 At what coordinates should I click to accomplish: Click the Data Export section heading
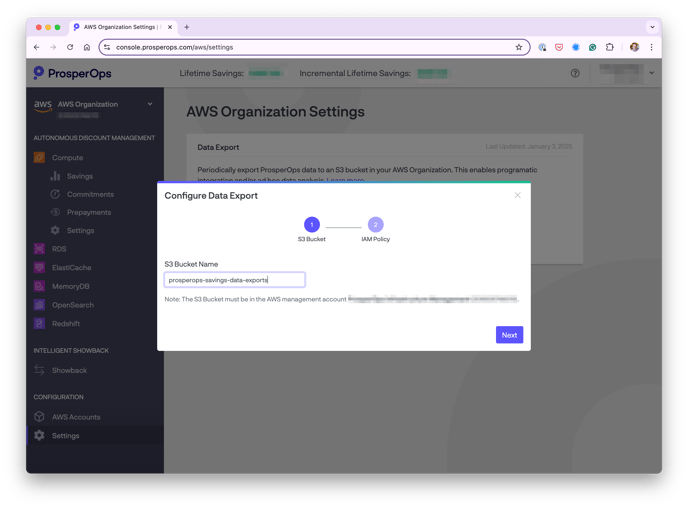[218, 147]
